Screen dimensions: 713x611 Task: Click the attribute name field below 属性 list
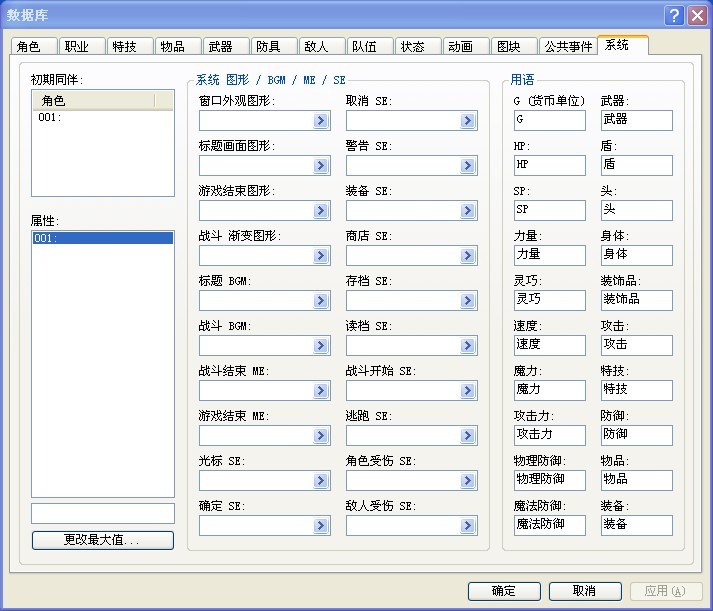pyautogui.click(x=103, y=514)
